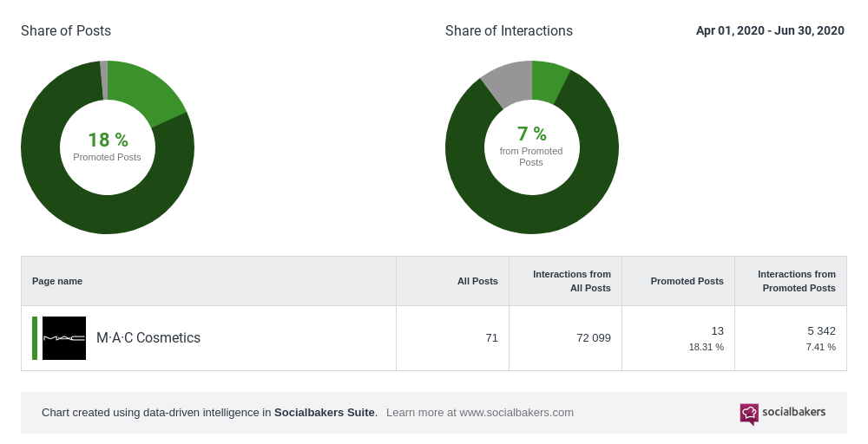Click the Interactions from All Posts header
The image size is (868, 444).
pyautogui.click(x=572, y=281)
